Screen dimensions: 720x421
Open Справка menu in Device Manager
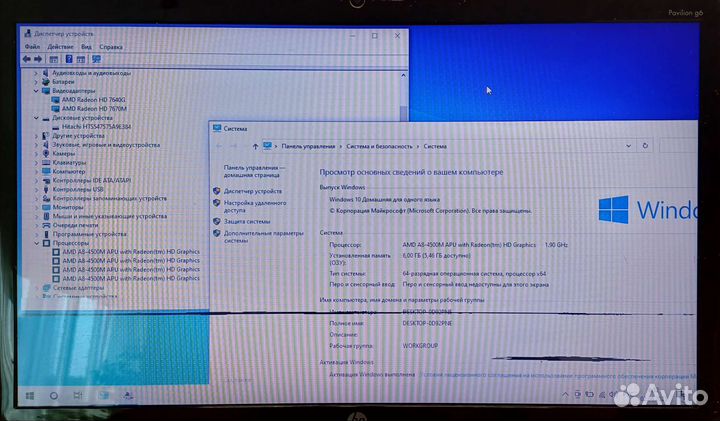tap(111, 47)
